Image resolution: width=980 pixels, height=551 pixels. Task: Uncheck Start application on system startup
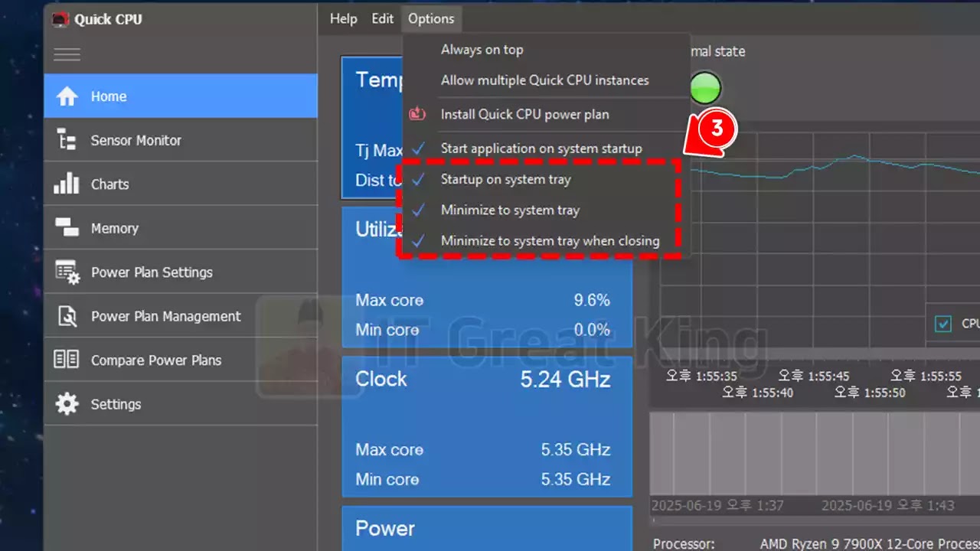tap(547, 148)
